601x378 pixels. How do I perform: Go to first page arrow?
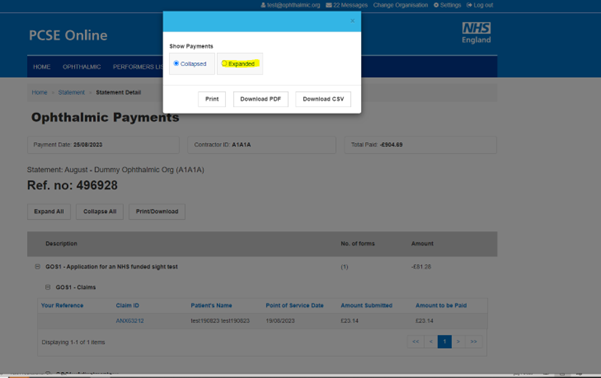point(415,342)
